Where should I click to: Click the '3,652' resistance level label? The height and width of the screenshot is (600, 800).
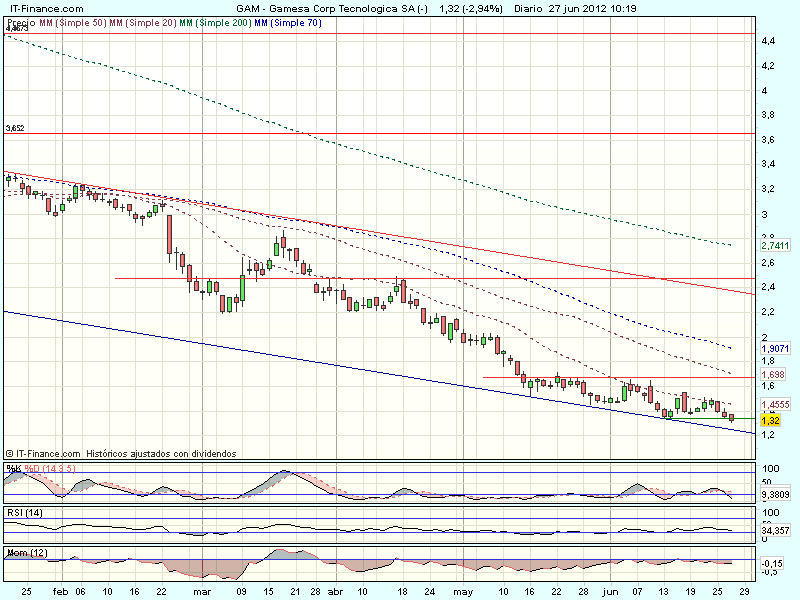click(15, 128)
